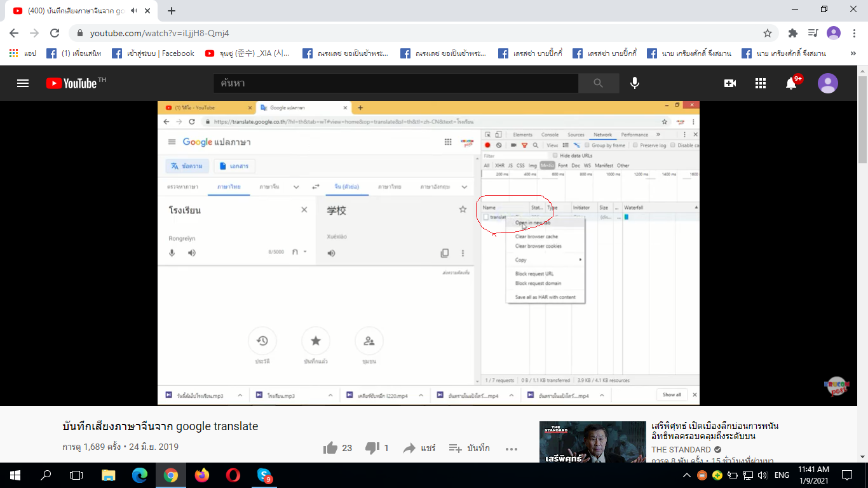The image size is (868, 488).
Task: Open the เข้าสู่ระบบ | Facebook bookmark
Action: (153, 53)
